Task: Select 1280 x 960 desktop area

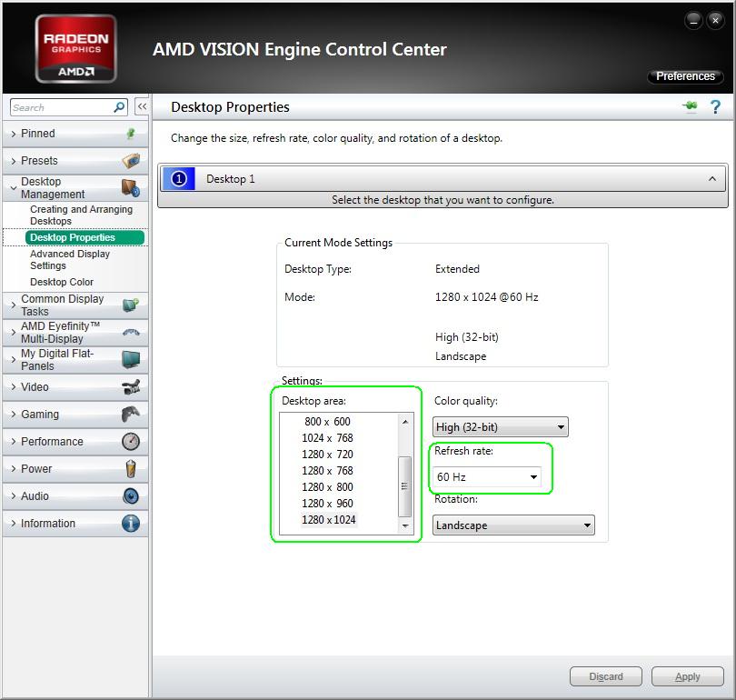Action: click(x=328, y=504)
